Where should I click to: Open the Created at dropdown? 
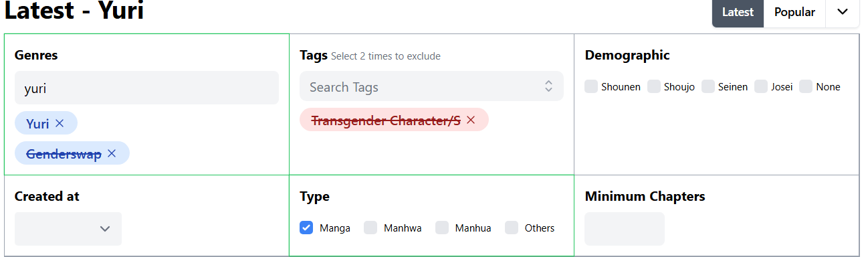coord(68,229)
